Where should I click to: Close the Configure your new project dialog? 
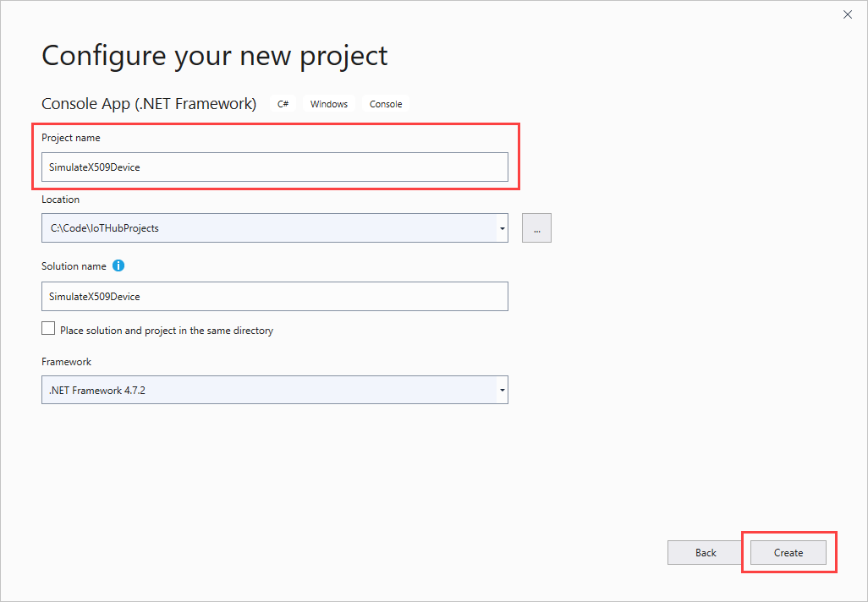(848, 14)
